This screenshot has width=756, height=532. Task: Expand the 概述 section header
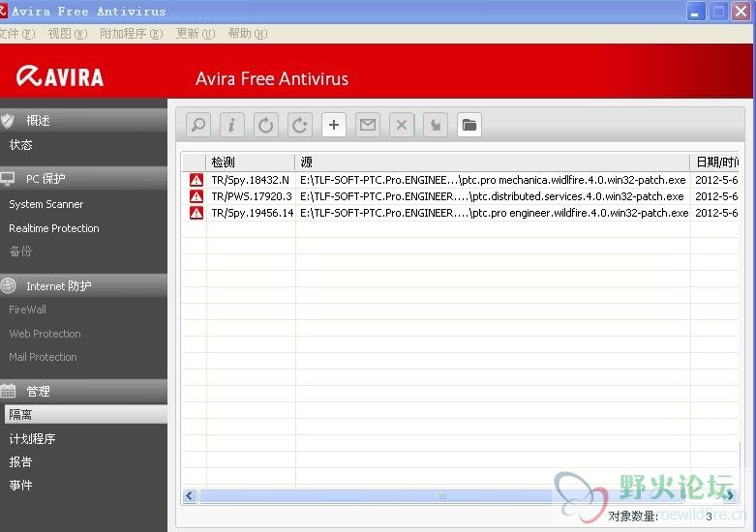[83, 121]
